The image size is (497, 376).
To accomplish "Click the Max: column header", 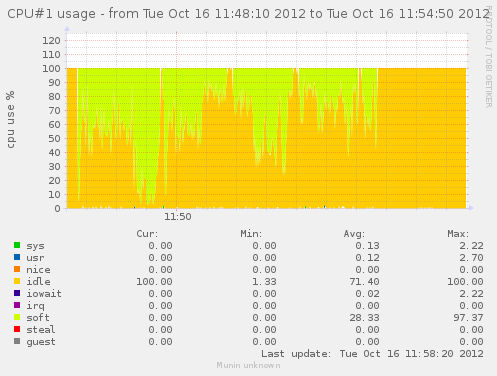I will point(458,234).
